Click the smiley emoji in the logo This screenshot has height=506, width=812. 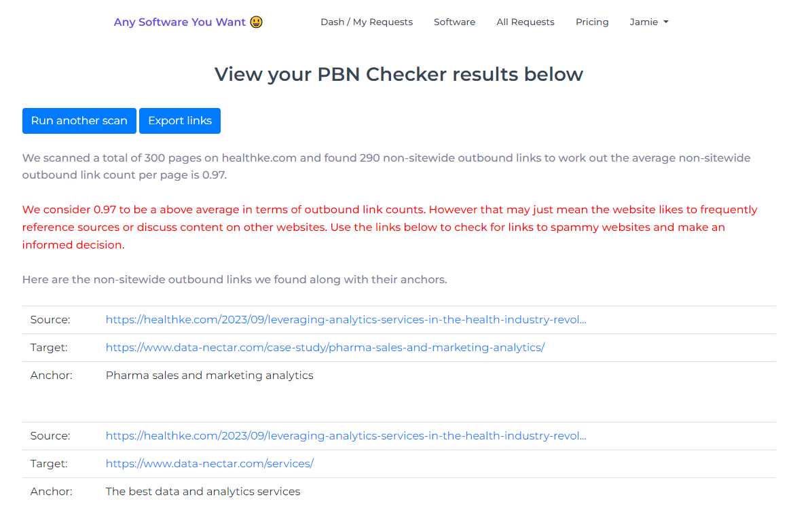coord(256,22)
